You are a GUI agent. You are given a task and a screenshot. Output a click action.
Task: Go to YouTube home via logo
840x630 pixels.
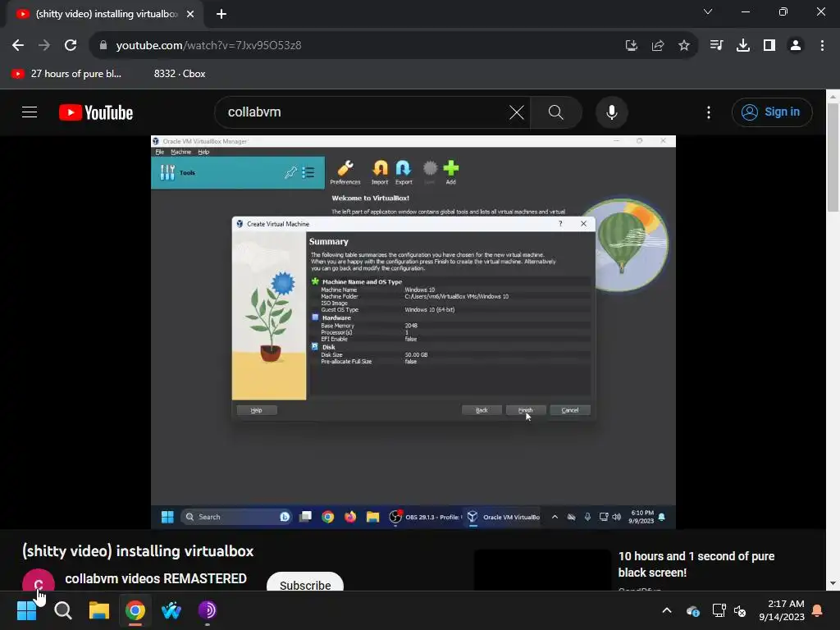tap(96, 112)
